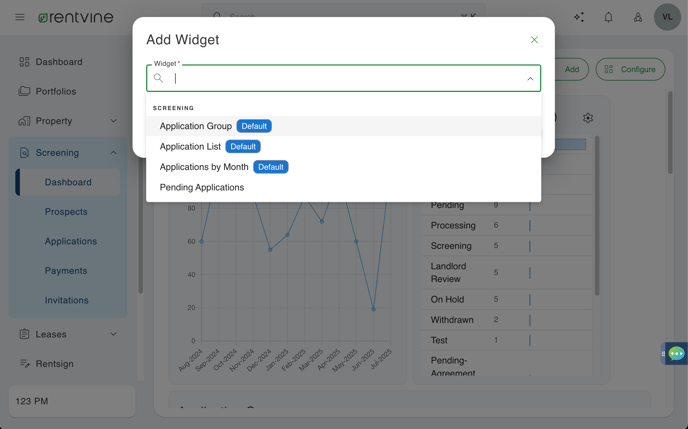
Task: Open the widget settings gear icon
Action: 588,118
